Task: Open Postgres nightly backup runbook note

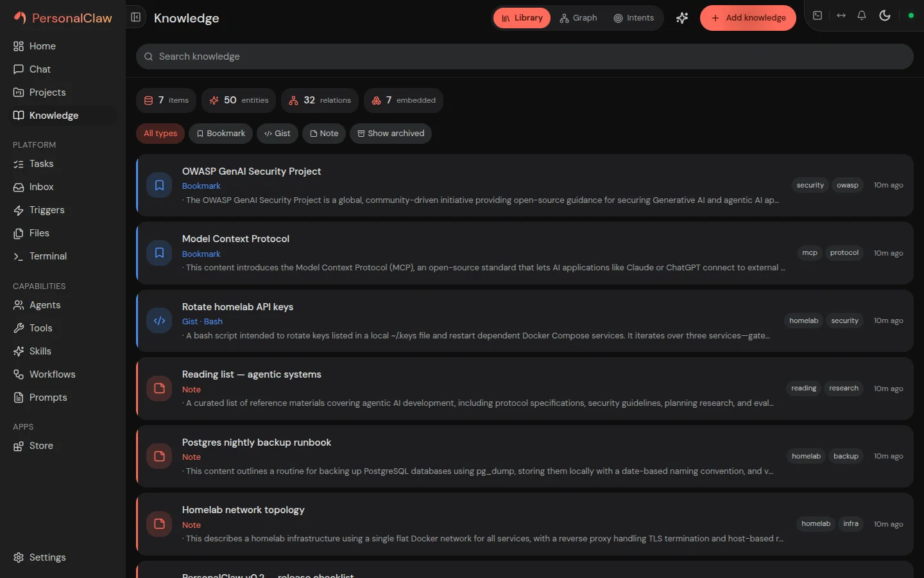Action: [524, 457]
